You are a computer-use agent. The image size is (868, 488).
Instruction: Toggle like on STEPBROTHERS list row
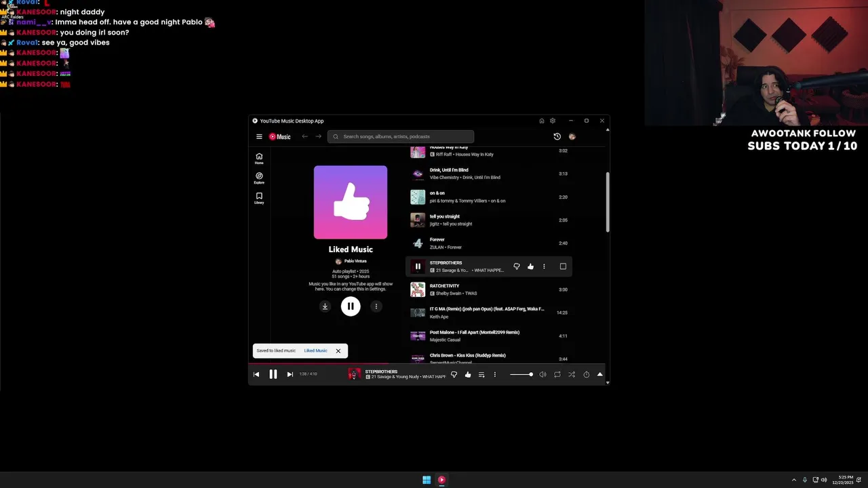pyautogui.click(x=530, y=266)
